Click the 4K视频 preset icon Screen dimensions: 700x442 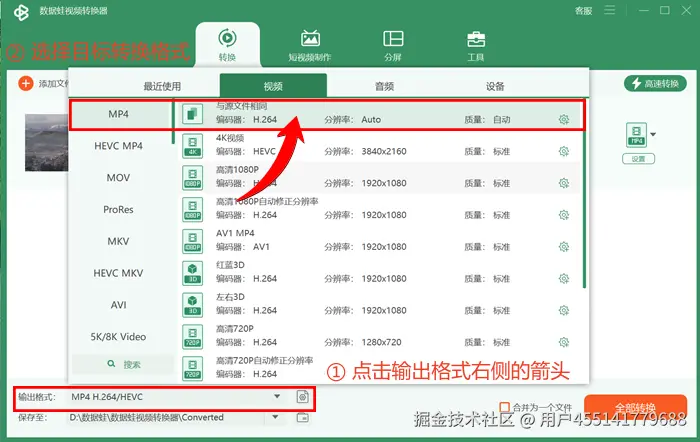(192, 146)
